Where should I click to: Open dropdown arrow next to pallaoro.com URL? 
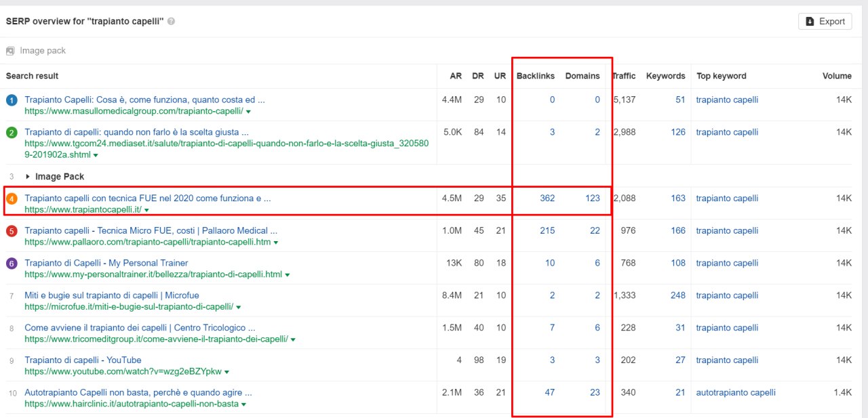275,243
